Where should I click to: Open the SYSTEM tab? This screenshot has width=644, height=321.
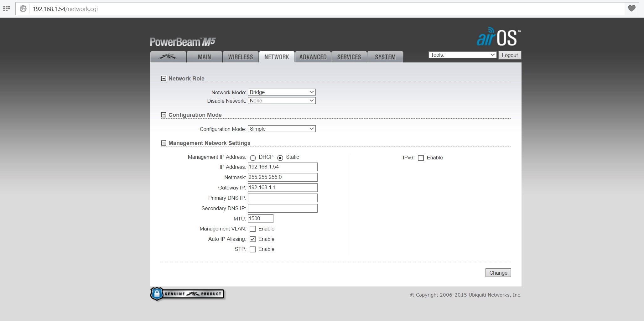coord(385,57)
